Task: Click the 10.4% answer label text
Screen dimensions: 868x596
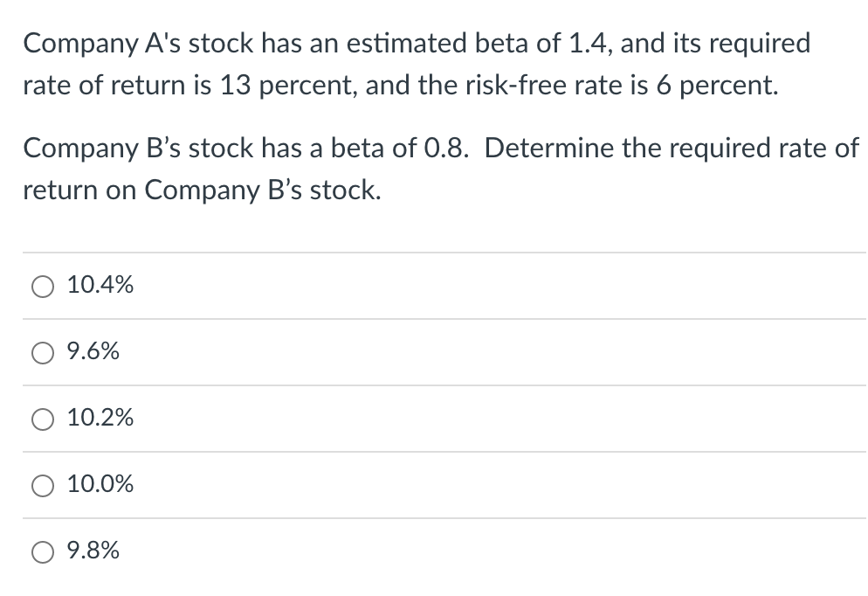Action: click(100, 285)
